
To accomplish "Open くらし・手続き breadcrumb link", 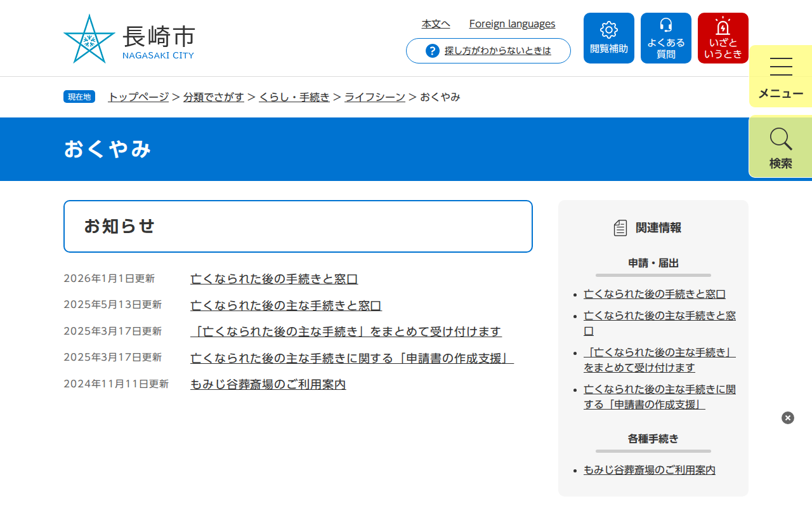I will tap(294, 97).
